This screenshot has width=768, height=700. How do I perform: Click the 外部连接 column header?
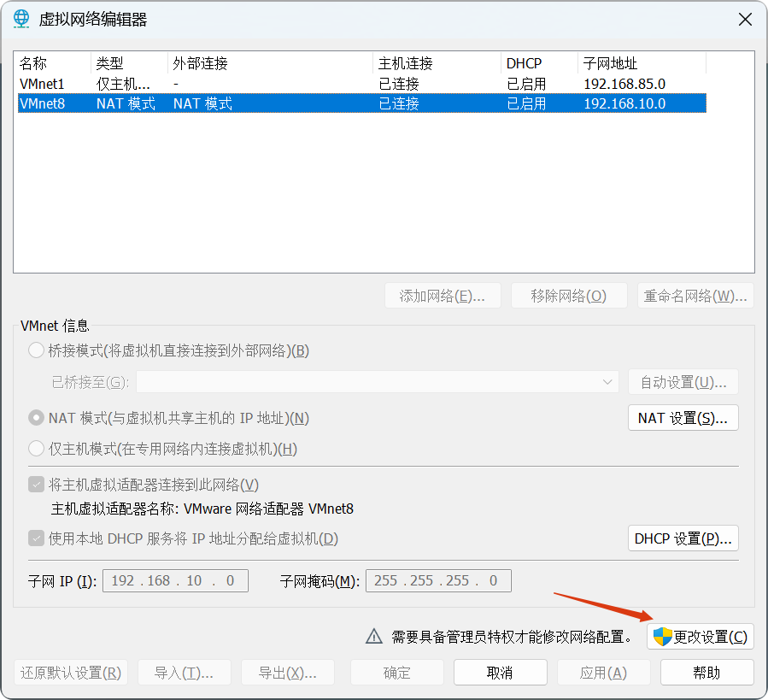(x=270, y=63)
